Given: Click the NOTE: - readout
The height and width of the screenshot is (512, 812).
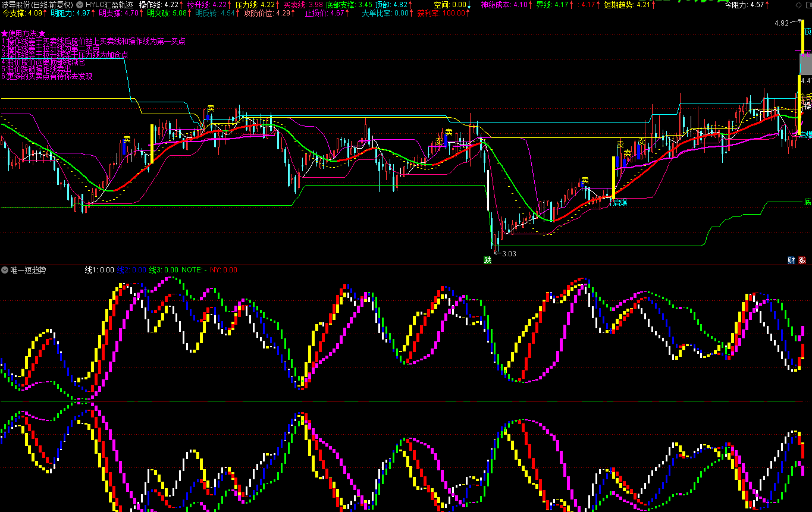Looking at the screenshot, I should 194,269.
